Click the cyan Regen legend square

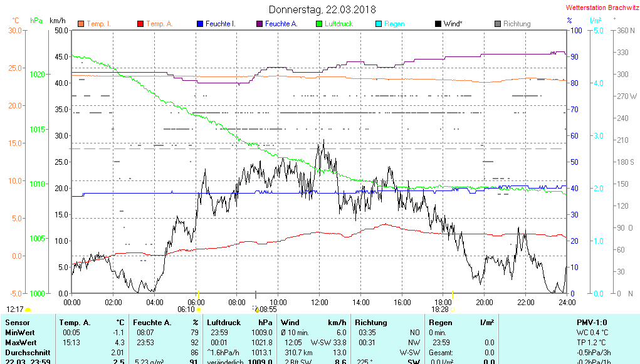[378, 24]
